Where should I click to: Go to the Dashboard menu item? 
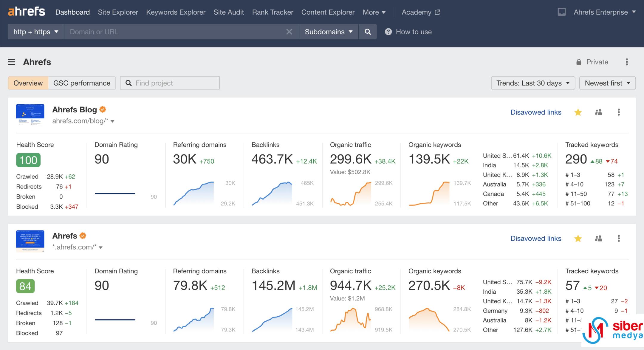click(x=72, y=12)
